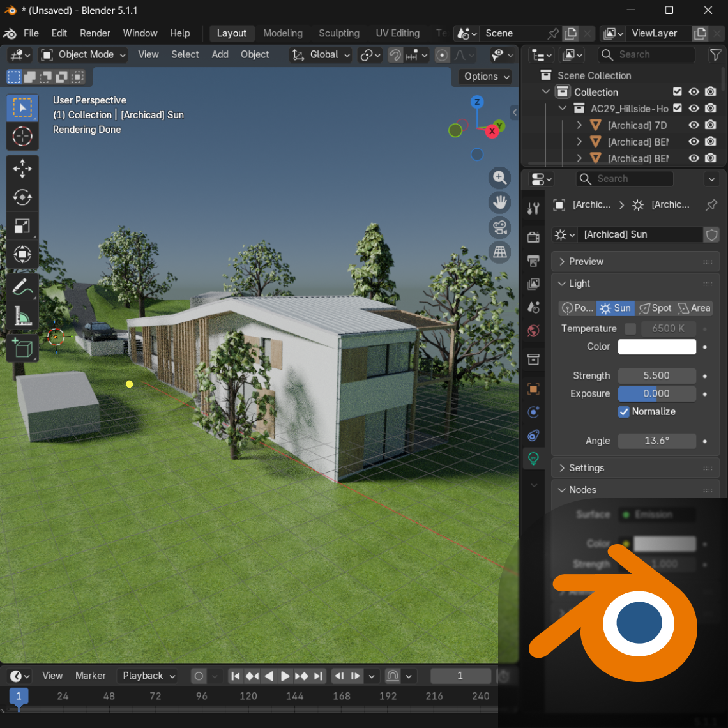Screen dimensions: 728x728
Task: Select the Rotate tool
Action: [22, 197]
